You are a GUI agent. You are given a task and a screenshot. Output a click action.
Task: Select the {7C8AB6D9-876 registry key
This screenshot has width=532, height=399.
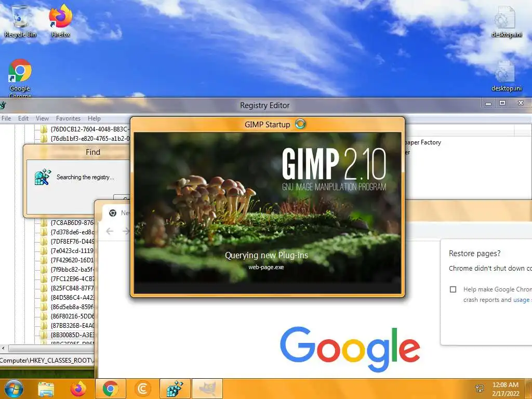point(72,223)
